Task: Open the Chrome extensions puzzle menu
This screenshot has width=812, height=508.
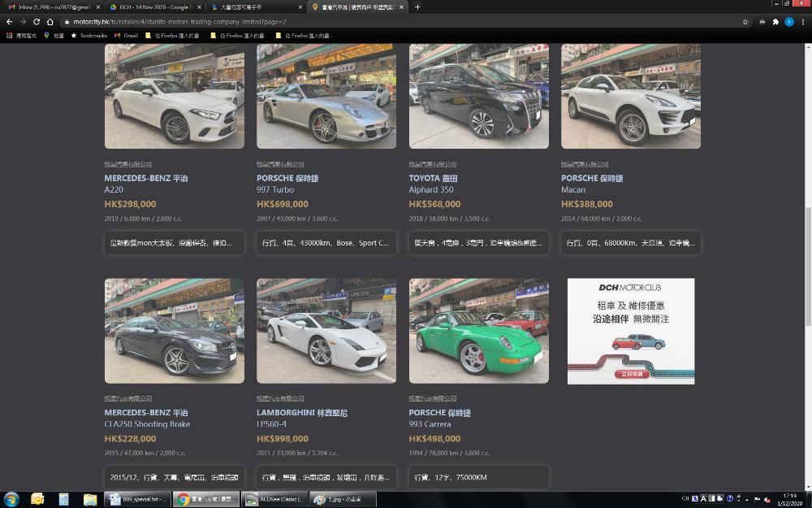Action: point(775,22)
